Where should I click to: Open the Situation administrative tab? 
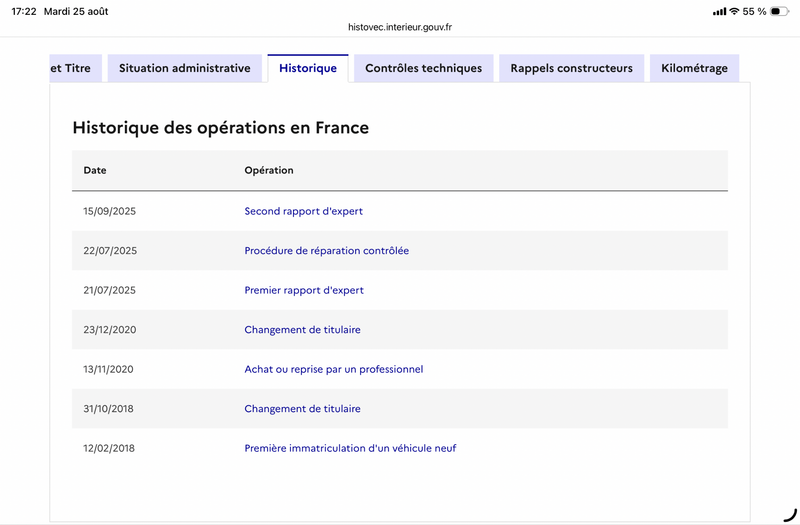point(185,68)
